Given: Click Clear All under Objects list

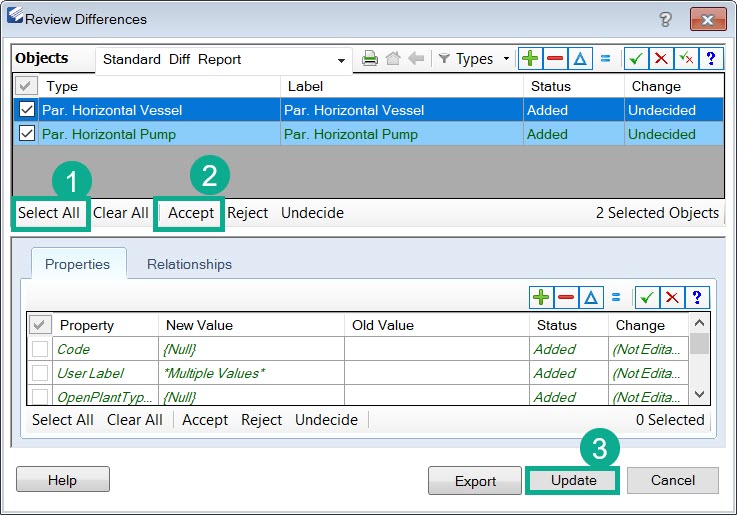Looking at the screenshot, I should click(121, 213).
